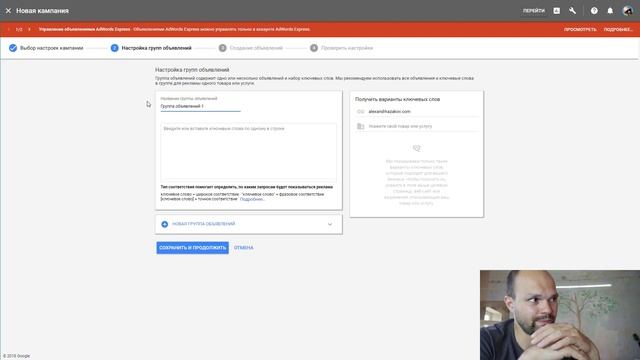
Task: Open the Подробнее link about match types
Action: (x=252, y=200)
